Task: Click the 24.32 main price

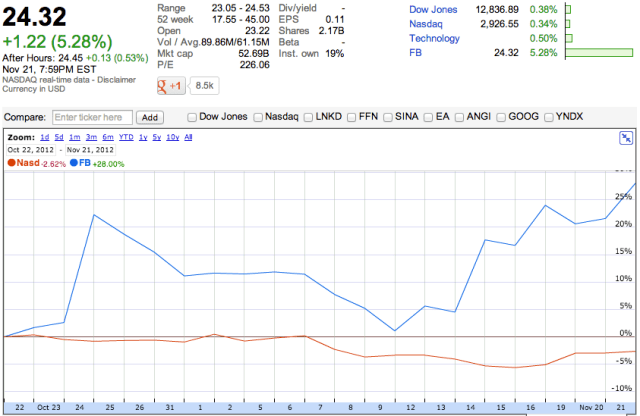Action: [x=34, y=17]
